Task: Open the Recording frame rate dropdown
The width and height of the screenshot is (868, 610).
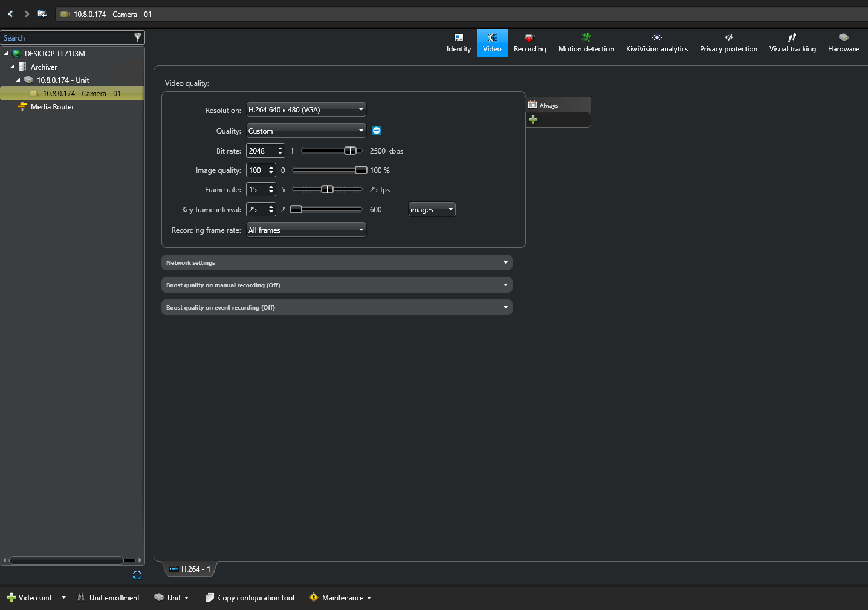Action: pos(306,230)
